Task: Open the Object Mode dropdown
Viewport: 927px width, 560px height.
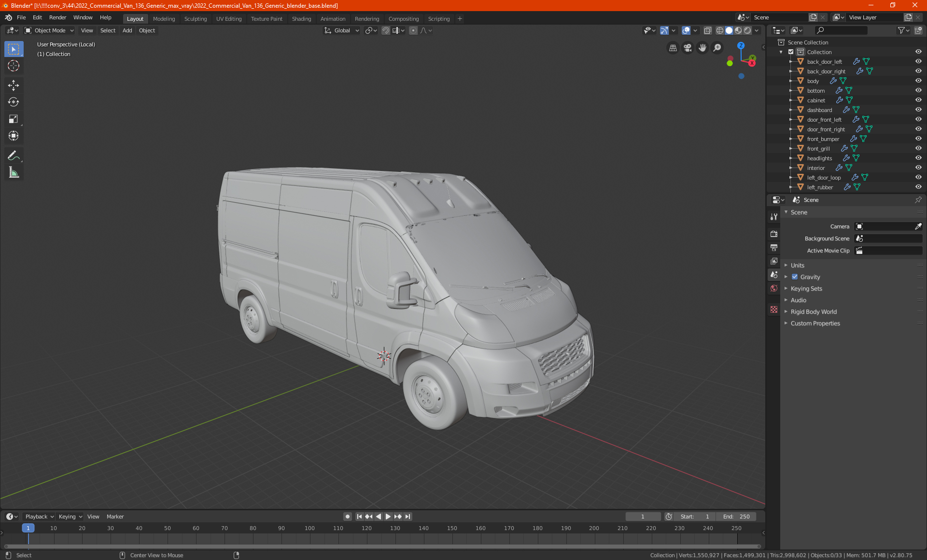Action: coord(49,30)
